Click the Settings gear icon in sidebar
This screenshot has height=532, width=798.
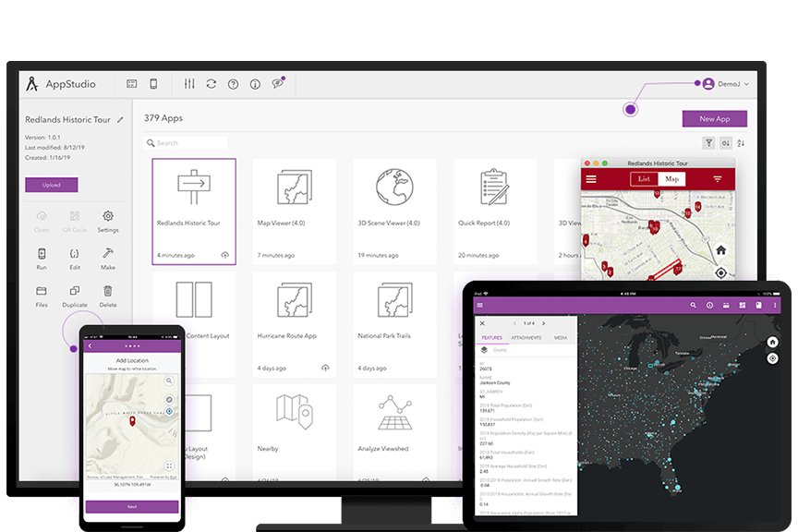(108, 216)
